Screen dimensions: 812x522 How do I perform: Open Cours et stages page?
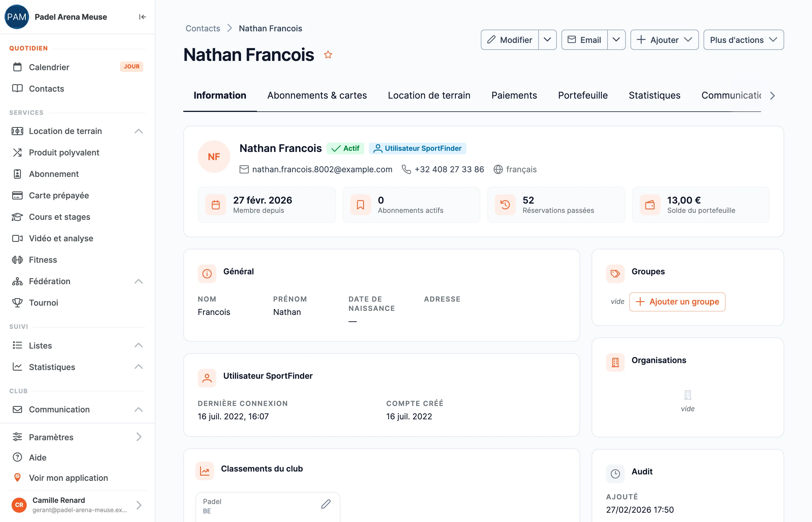[x=78, y=217]
